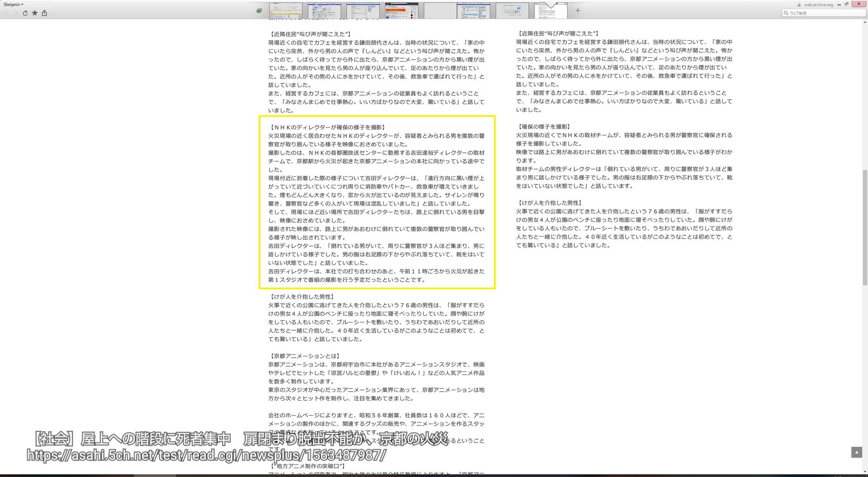Select the blank fifth tab thumbnail
Image resolution: width=868 pixels, height=477 pixels.
point(440,11)
